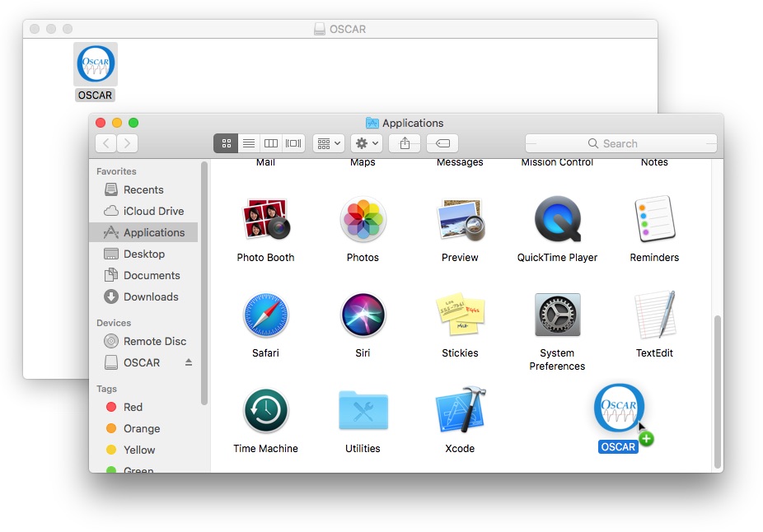Click the OSCAR disk proxy icon in title
763x532 pixels.
click(319, 29)
